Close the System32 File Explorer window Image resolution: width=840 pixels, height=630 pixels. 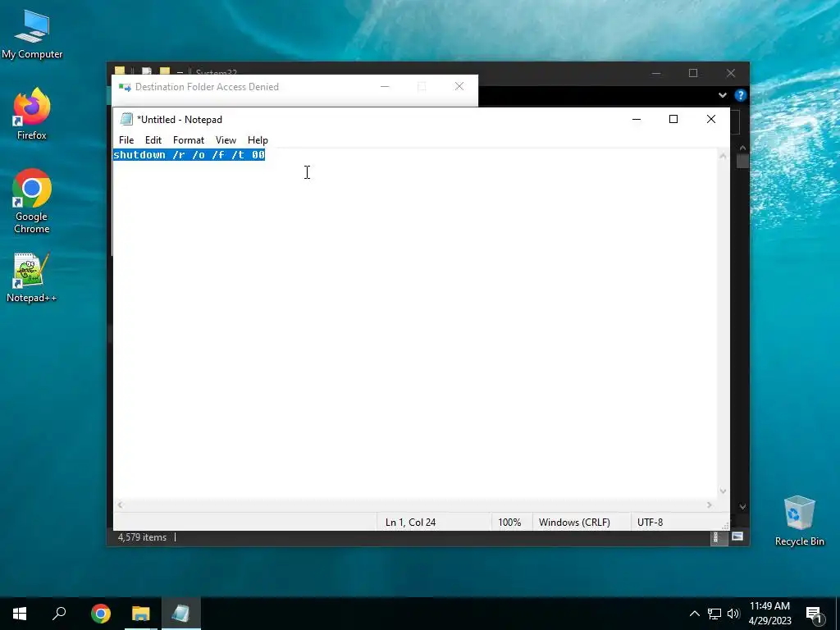[x=731, y=73]
